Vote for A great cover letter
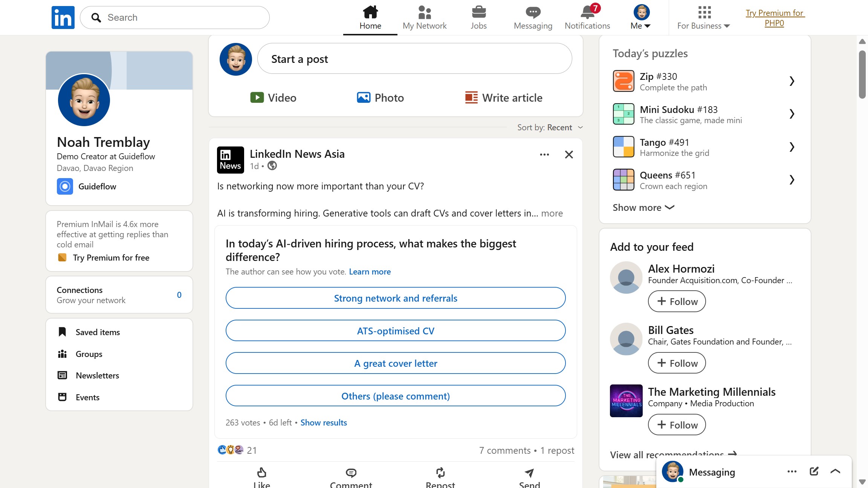This screenshot has width=868, height=488. tap(396, 363)
